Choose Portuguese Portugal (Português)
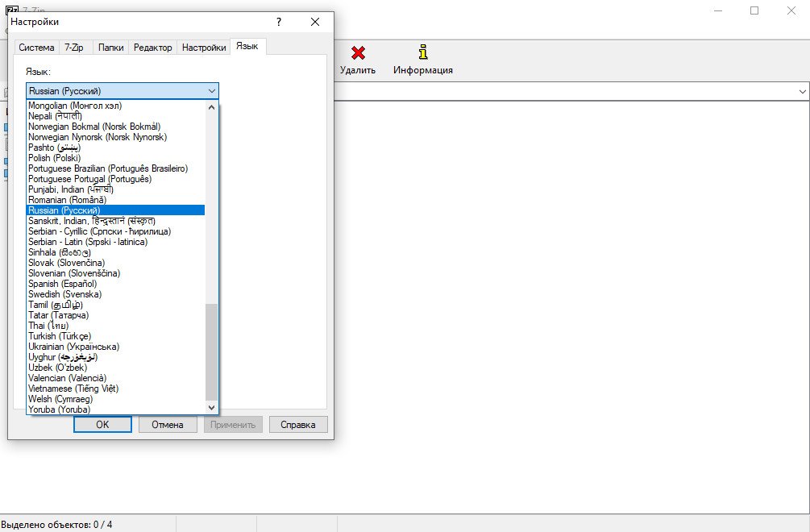Image resolution: width=810 pixels, height=532 pixels. click(x=116, y=179)
